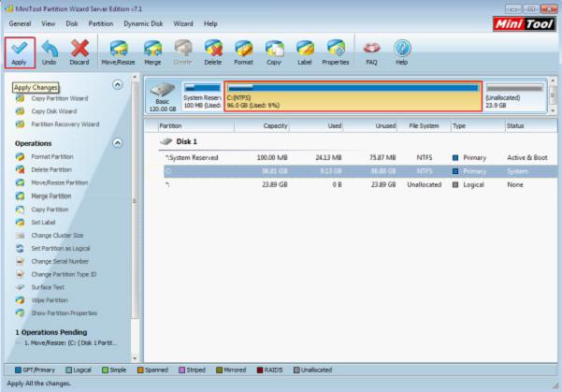Run Surface Test operation
Viewport: 562px width, 392px height.
[40, 287]
